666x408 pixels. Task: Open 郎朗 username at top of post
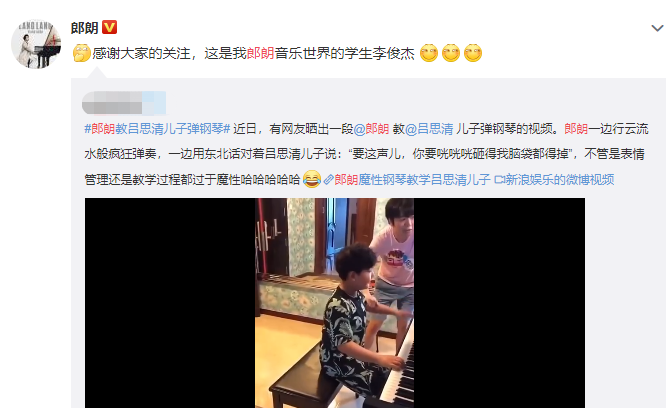(x=85, y=28)
